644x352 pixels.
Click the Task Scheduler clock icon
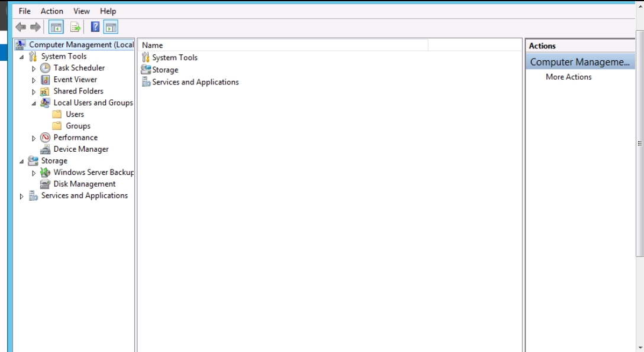(45, 68)
